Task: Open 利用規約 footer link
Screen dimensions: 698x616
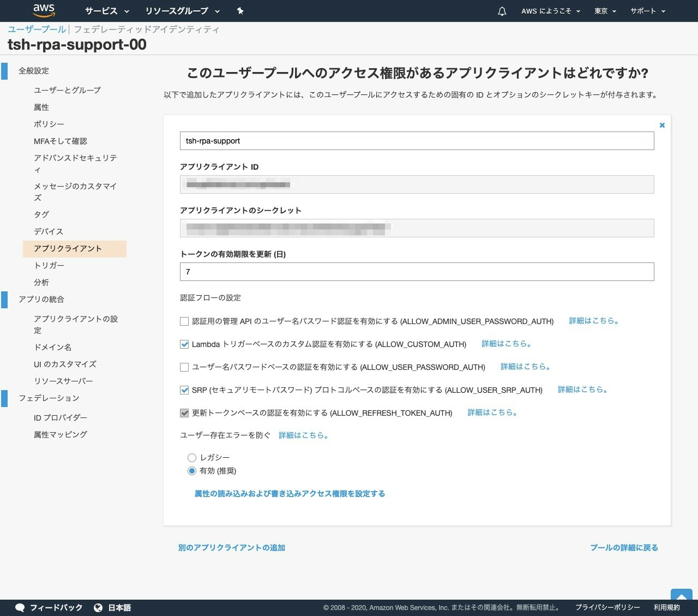Action: [x=667, y=607]
